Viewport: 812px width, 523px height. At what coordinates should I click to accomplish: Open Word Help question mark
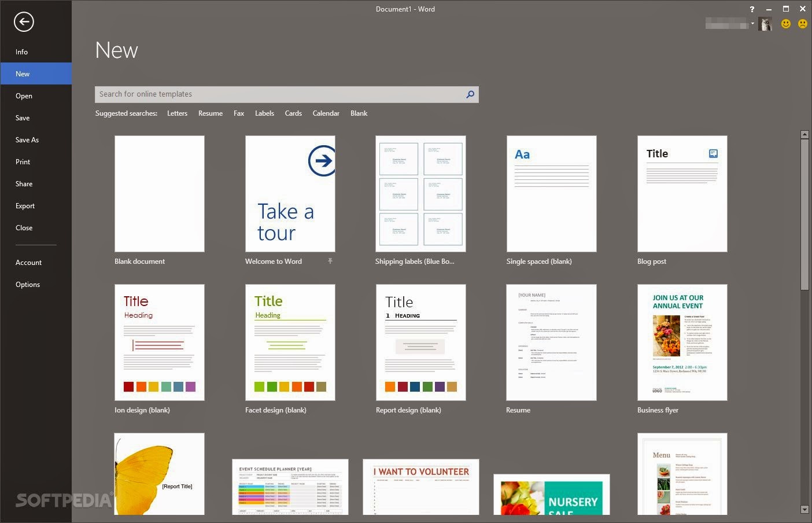(752, 9)
